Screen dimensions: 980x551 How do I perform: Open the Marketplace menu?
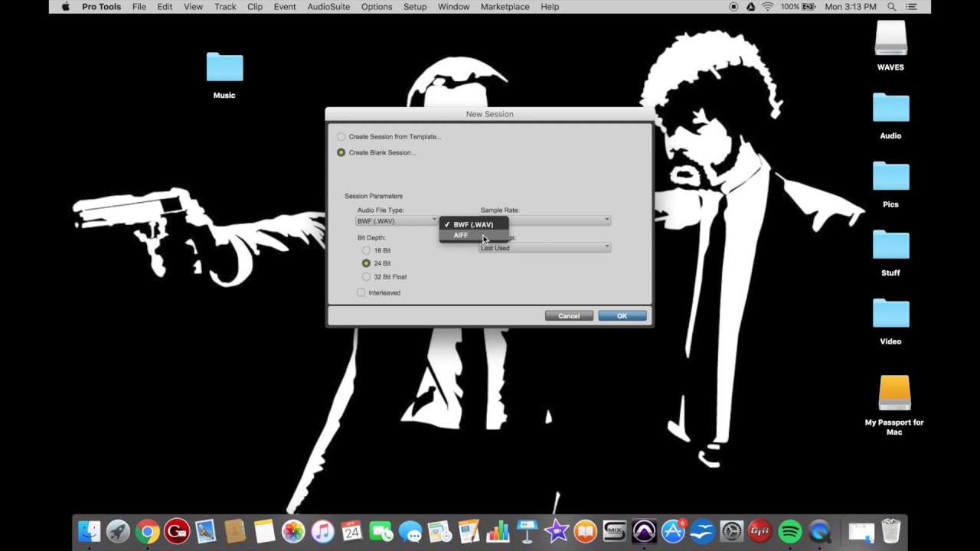pyautogui.click(x=505, y=7)
